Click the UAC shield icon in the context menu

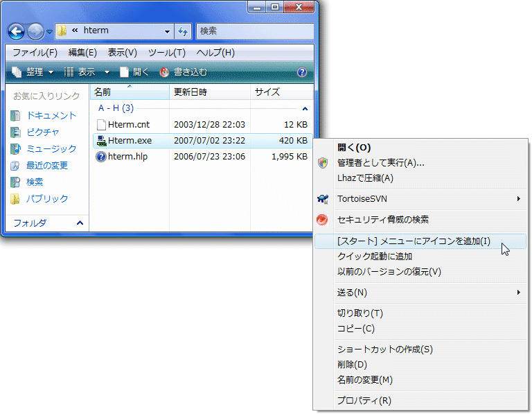pyautogui.click(x=323, y=163)
